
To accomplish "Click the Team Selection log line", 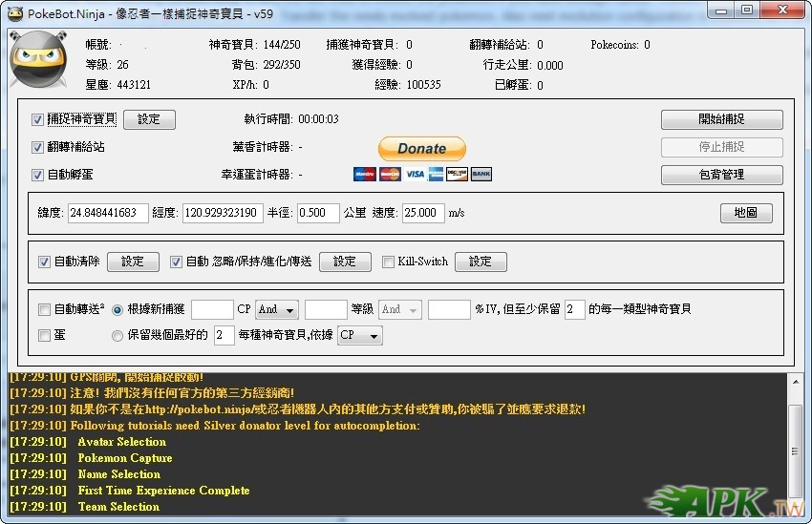I will coord(118,507).
